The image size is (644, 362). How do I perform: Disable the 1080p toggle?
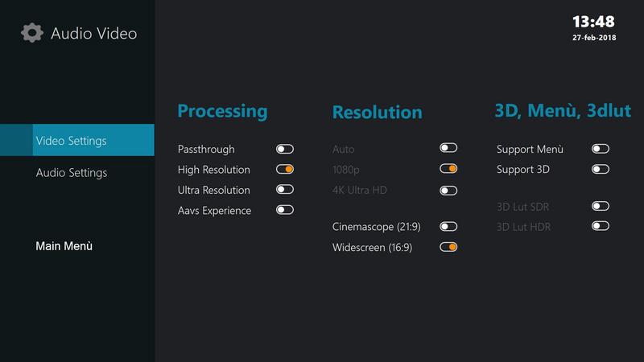pos(448,169)
